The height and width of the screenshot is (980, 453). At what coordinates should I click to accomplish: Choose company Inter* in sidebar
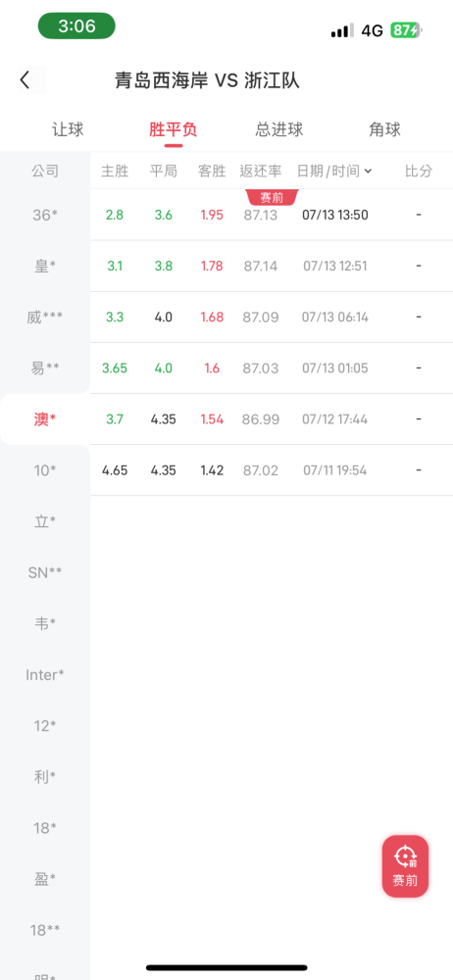coord(45,674)
